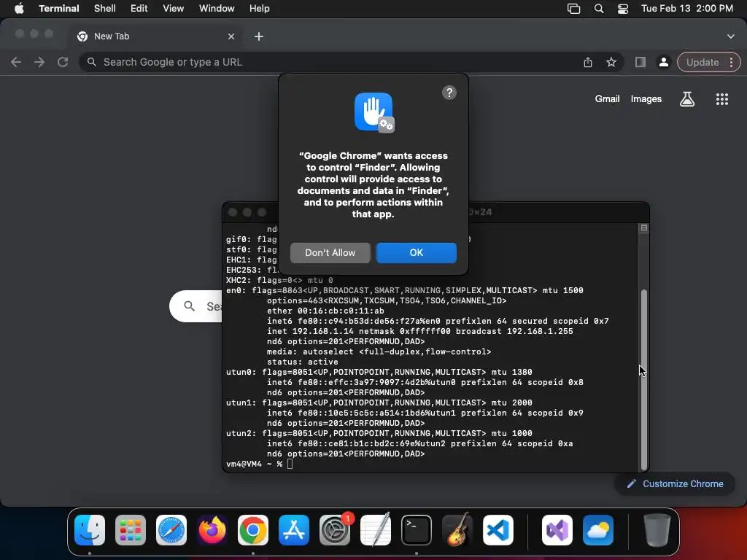
Task: Close the New Tab tab
Action: 231,36
